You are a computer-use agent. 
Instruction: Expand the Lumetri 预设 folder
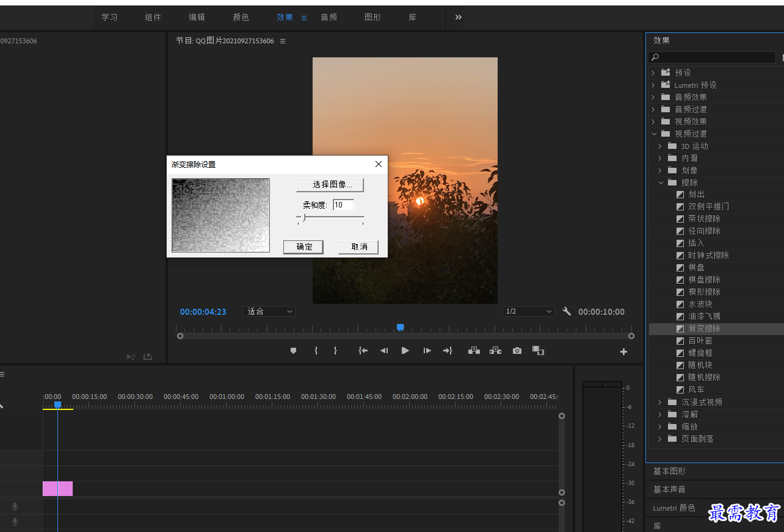pyautogui.click(x=653, y=85)
